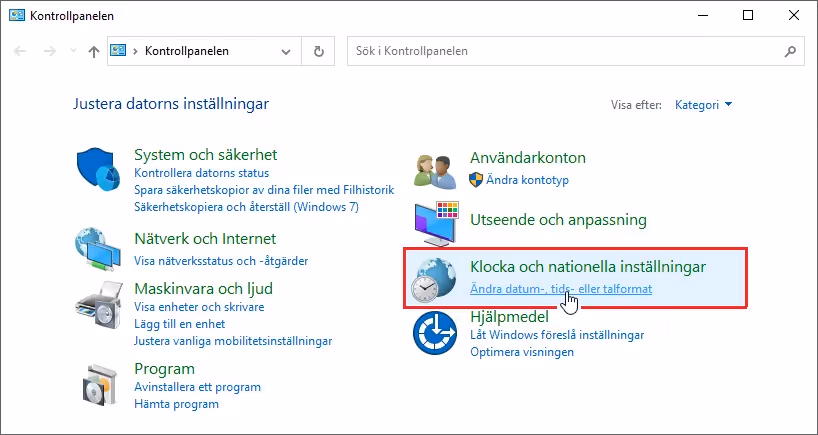Refresh the Kontrollpanelen view
818x435 pixels.
[x=318, y=51]
